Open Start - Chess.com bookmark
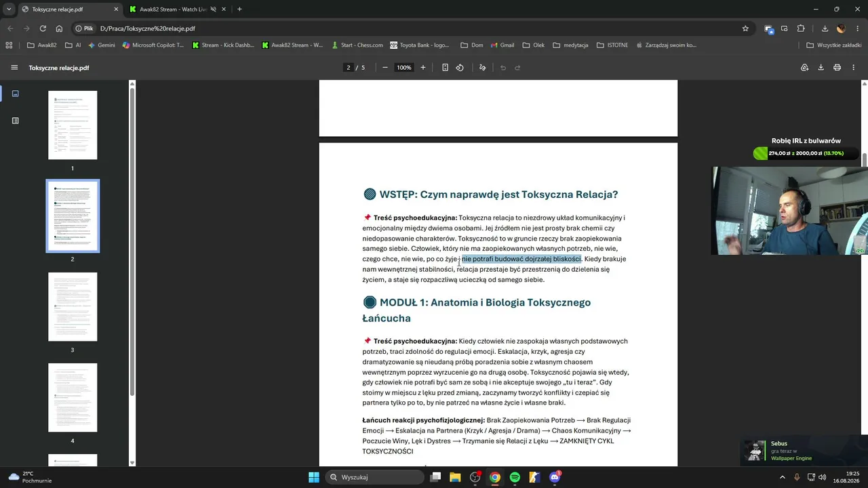Image resolution: width=868 pixels, height=488 pixels. coord(357,45)
